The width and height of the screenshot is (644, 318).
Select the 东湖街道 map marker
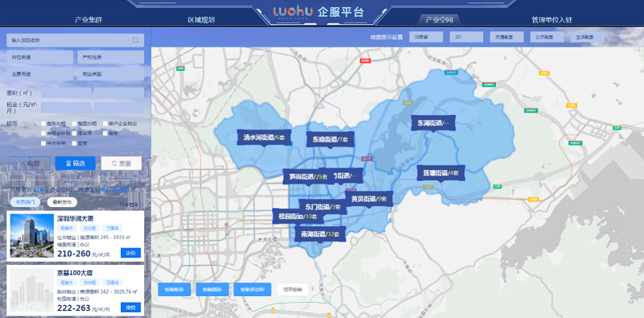tap(433, 123)
